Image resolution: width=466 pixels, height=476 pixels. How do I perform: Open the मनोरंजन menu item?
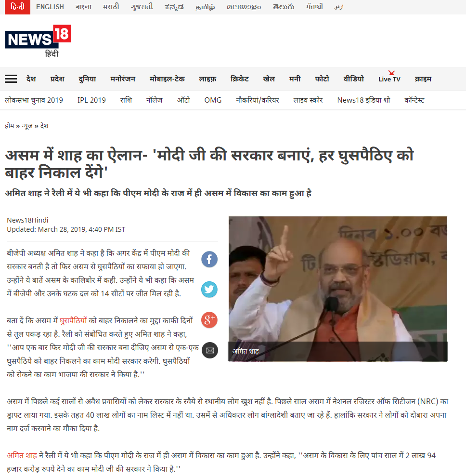tap(123, 79)
